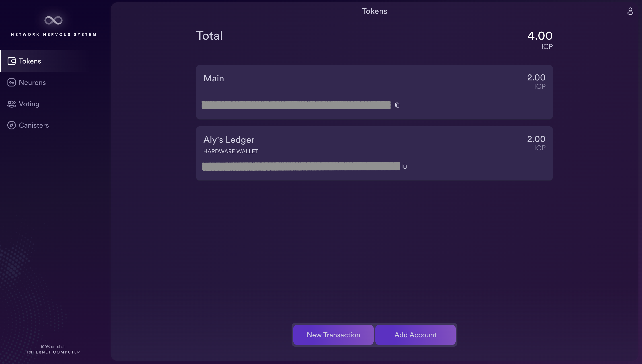Copy the Main account address
The width and height of the screenshot is (642, 364).
coord(397,105)
